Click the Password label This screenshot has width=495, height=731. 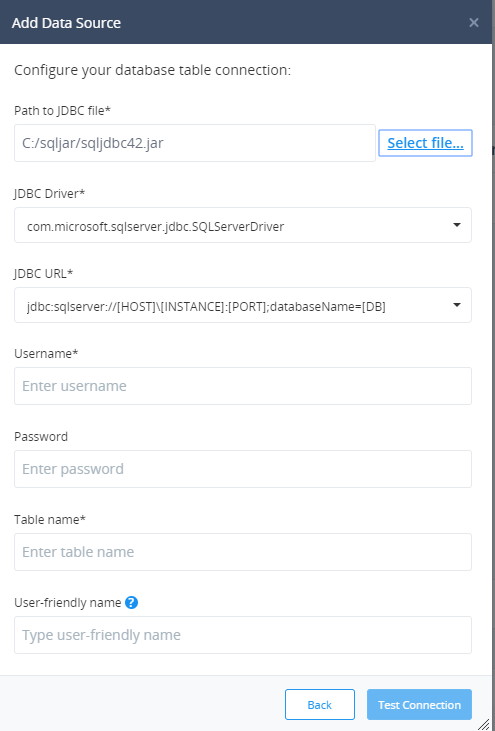(x=41, y=436)
